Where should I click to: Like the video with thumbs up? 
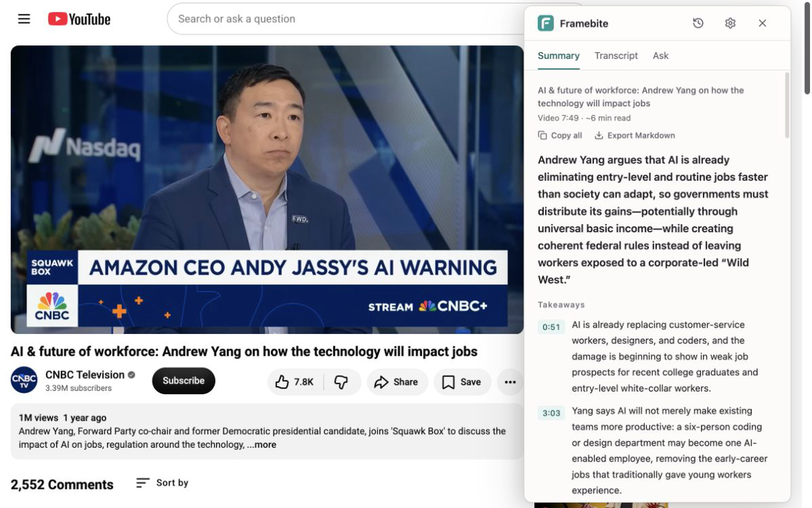296,382
